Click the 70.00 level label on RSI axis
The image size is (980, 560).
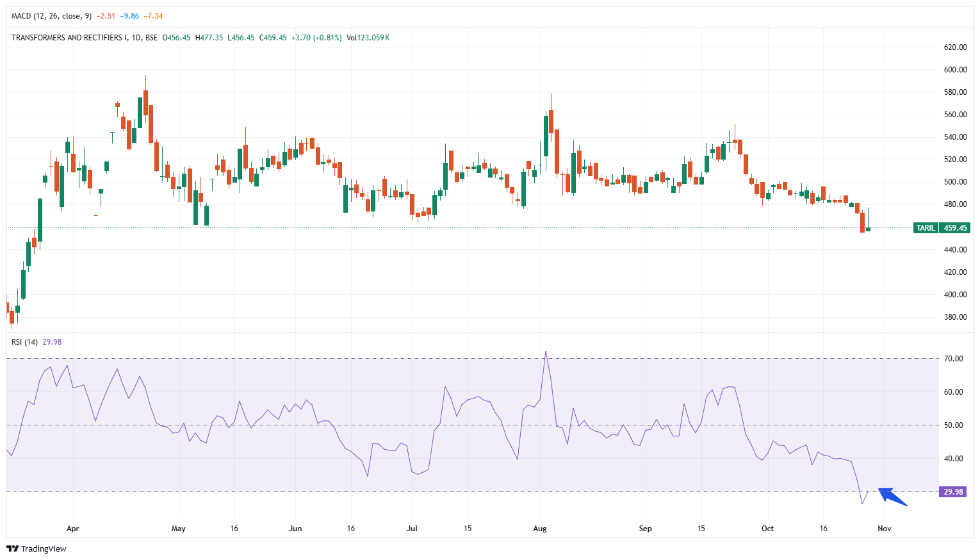click(x=953, y=359)
